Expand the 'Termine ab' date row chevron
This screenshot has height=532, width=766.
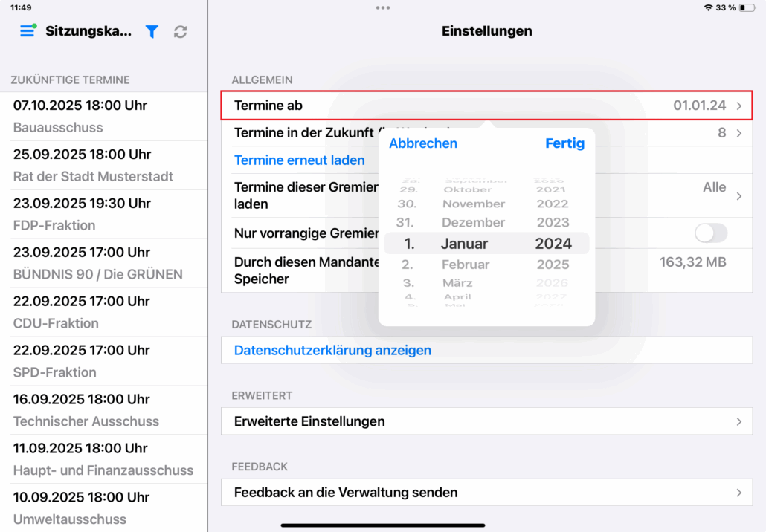tap(738, 106)
